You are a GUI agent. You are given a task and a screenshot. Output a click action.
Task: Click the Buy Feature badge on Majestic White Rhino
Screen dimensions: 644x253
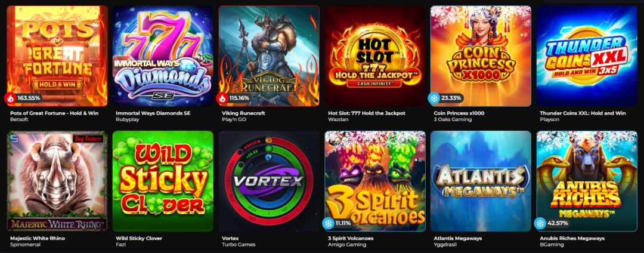point(88,139)
